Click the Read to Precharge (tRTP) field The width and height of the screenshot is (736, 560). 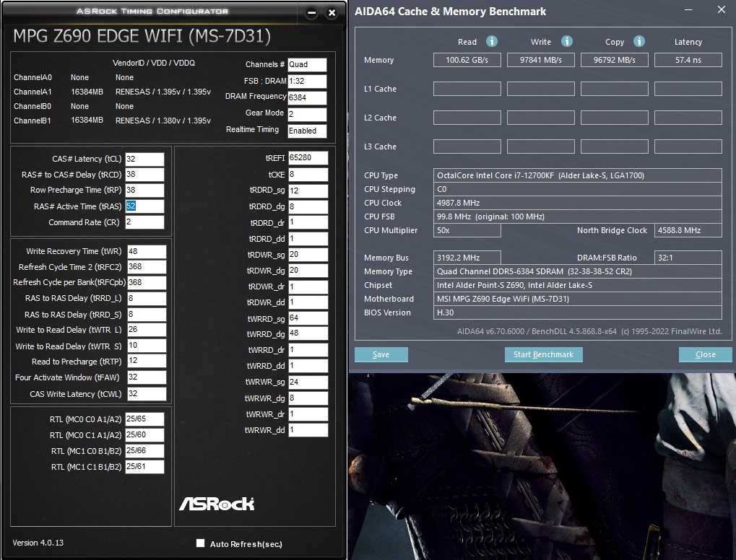tap(147, 361)
